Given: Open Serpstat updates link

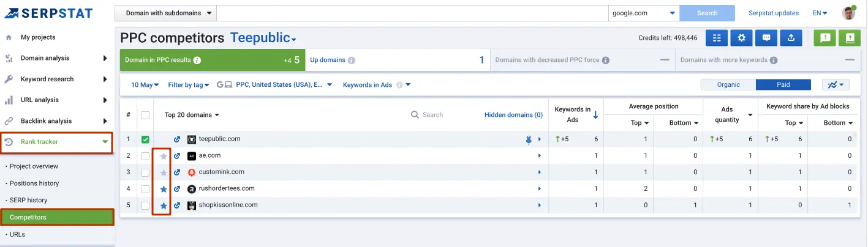Looking at the screenshot, I should (x=774, y=13).
